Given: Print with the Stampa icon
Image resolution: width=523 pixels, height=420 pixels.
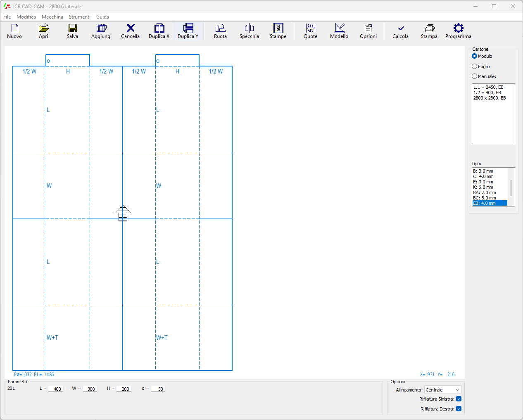Looking at the screenshot, I should click(x=430, y=28).
